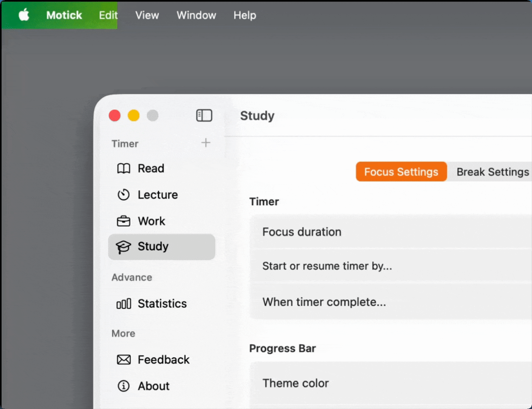Click the Feedback envelope icon
Screen dimensions: 532x409
click(x=124, y=359)
